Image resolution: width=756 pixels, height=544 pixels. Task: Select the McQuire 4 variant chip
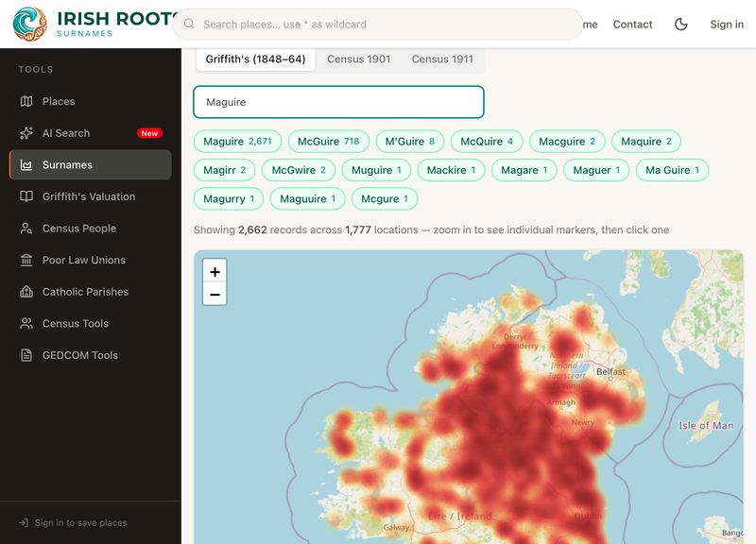click(487, 141)
